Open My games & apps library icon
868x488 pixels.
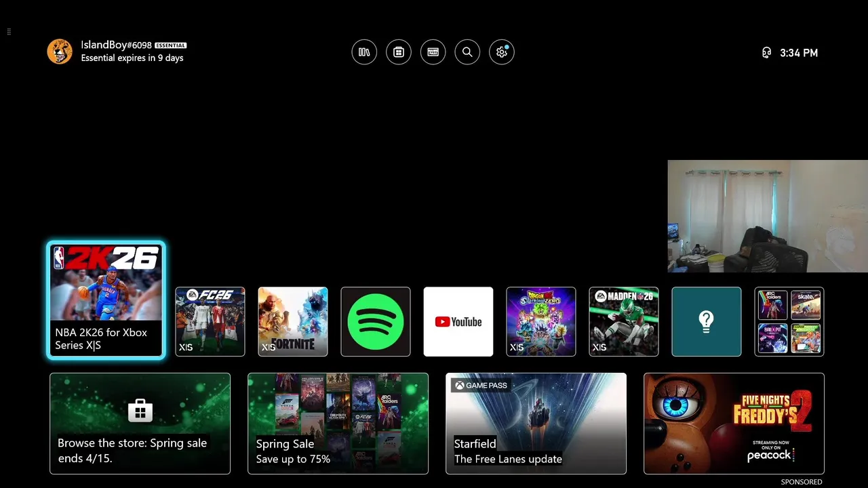[x=364, y=52]
